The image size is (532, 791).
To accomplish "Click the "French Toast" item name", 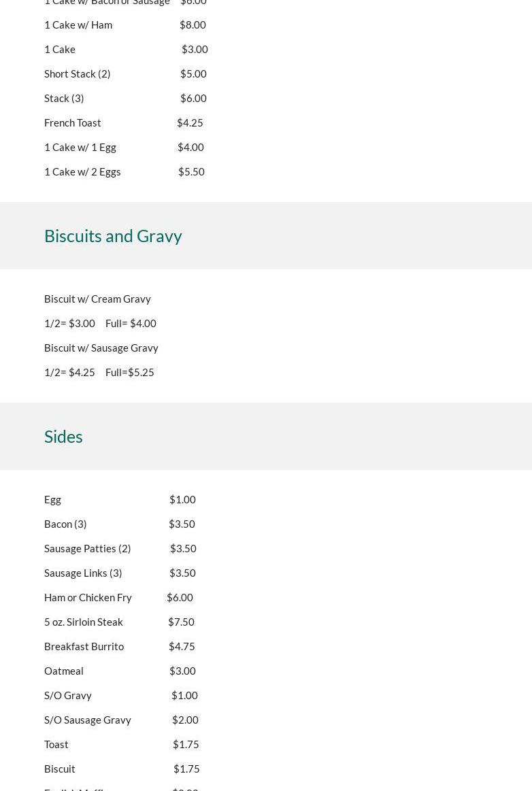I will 73,122.
